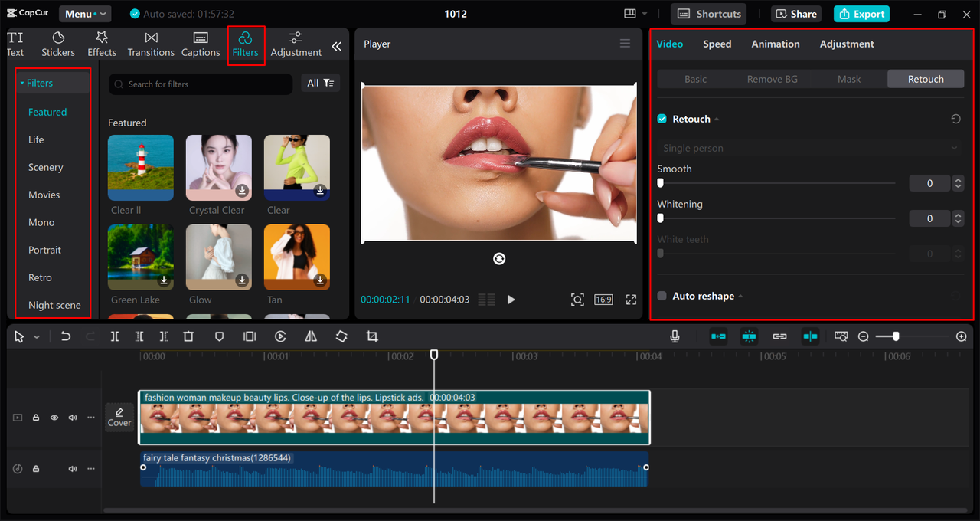Select the crop tool in timeline toolbar

pos(372,336)
